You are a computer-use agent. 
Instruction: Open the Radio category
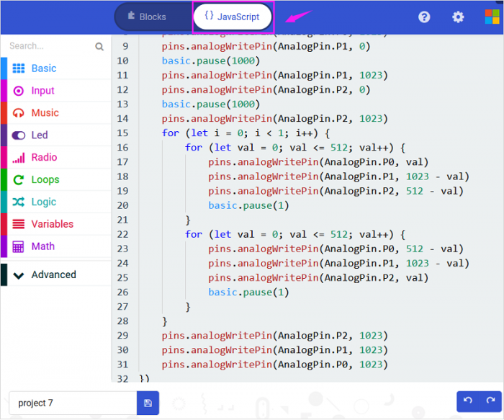pyautogui.click(x=44, y=158)
